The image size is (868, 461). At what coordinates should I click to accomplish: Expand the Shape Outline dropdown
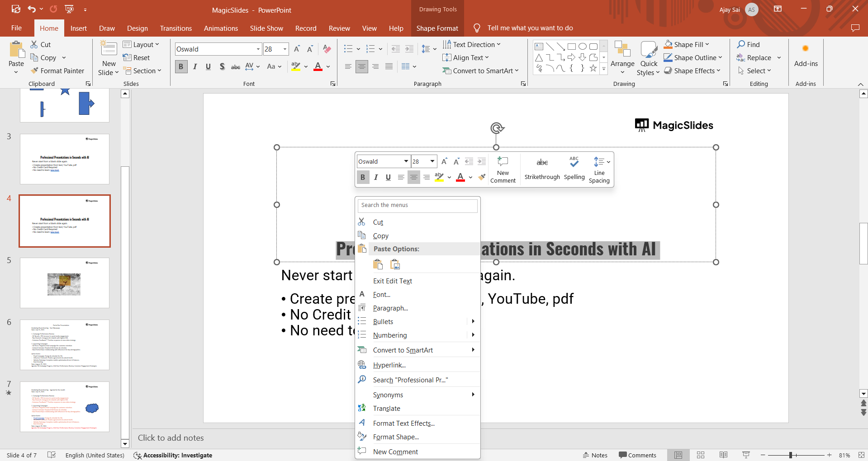pos(693,57)
